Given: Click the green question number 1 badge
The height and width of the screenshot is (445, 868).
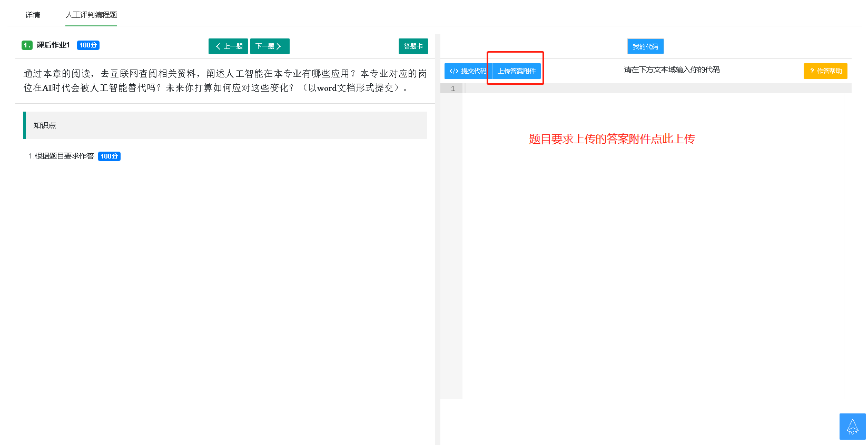Looking at the screenshot, I should point(27,45).
